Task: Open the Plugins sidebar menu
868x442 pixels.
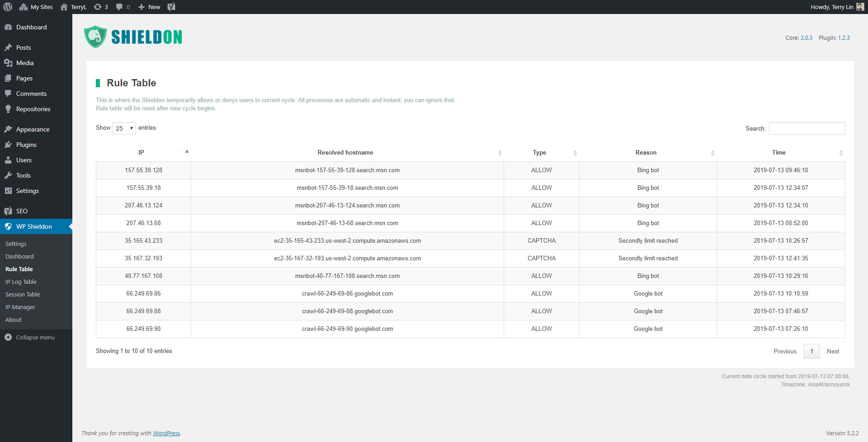Action: 26,145
